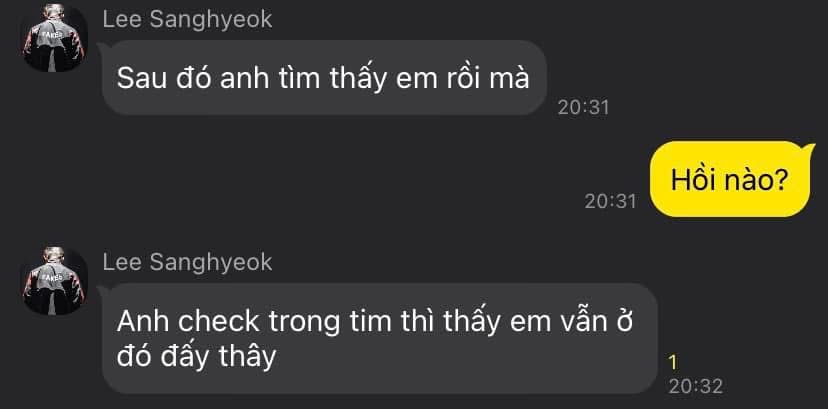
Task: Click the 20:32 timestamp on the last message
Action: (695, 386)
